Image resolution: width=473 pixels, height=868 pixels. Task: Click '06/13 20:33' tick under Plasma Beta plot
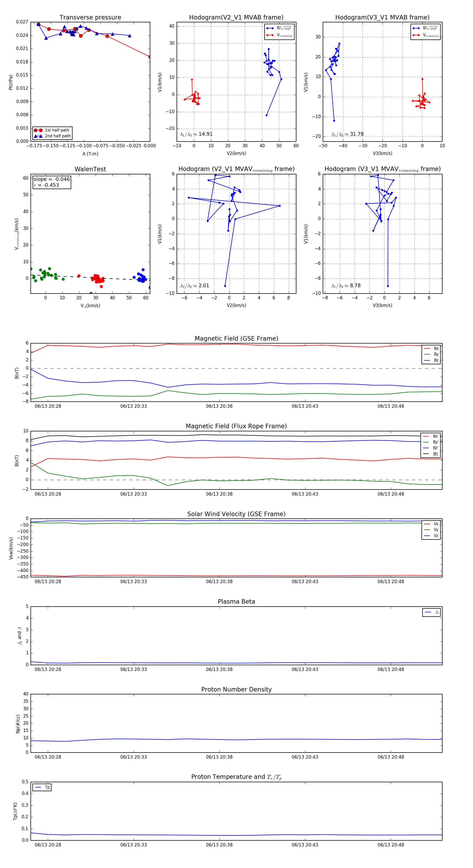(134, 669)
